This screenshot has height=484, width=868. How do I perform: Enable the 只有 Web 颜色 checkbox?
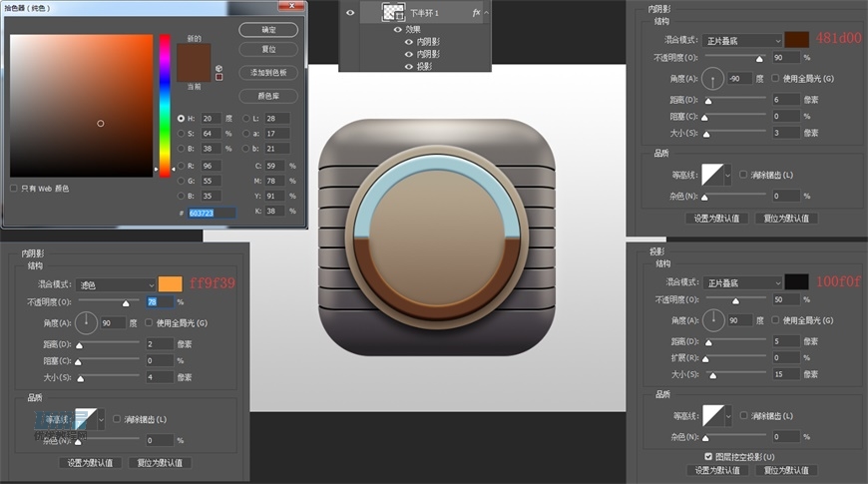13,188
